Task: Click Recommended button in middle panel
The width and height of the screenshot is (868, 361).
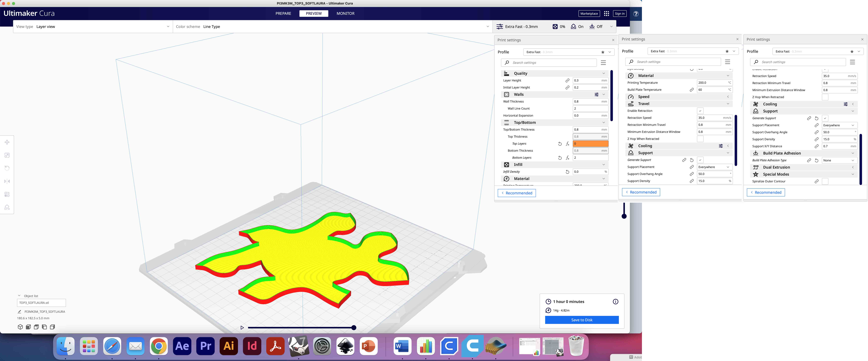Action: (641, 192)
